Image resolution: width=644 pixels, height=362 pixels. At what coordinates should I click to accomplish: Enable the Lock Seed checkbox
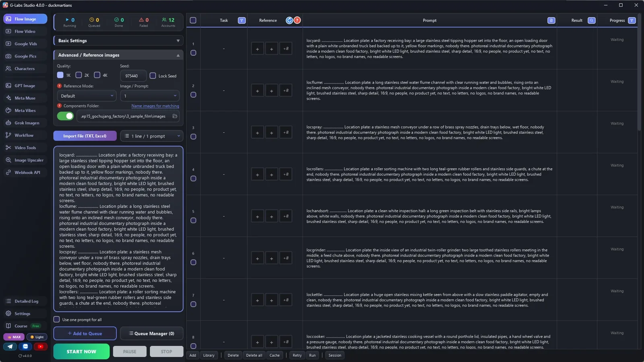pyautogui.click(x=153, y=76)
